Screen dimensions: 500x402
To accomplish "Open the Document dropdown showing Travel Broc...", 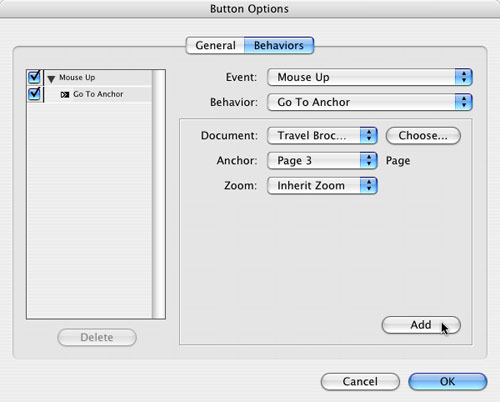I will [322, 135].
